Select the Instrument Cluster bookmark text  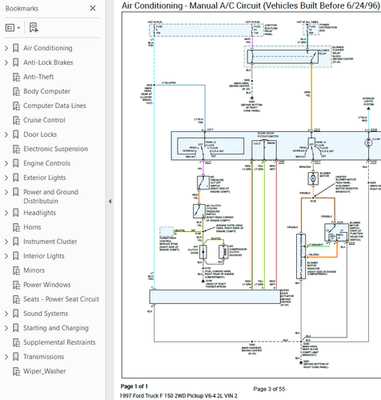pos(50,241)
